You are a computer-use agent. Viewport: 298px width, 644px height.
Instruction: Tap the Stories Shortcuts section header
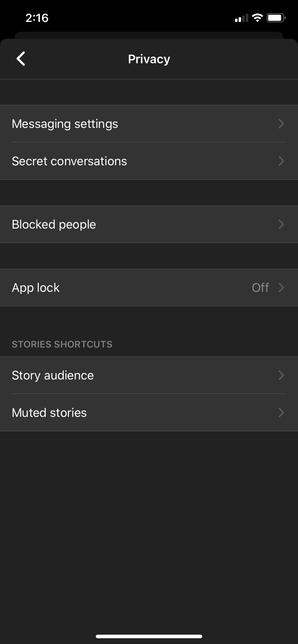pos(62,344)
